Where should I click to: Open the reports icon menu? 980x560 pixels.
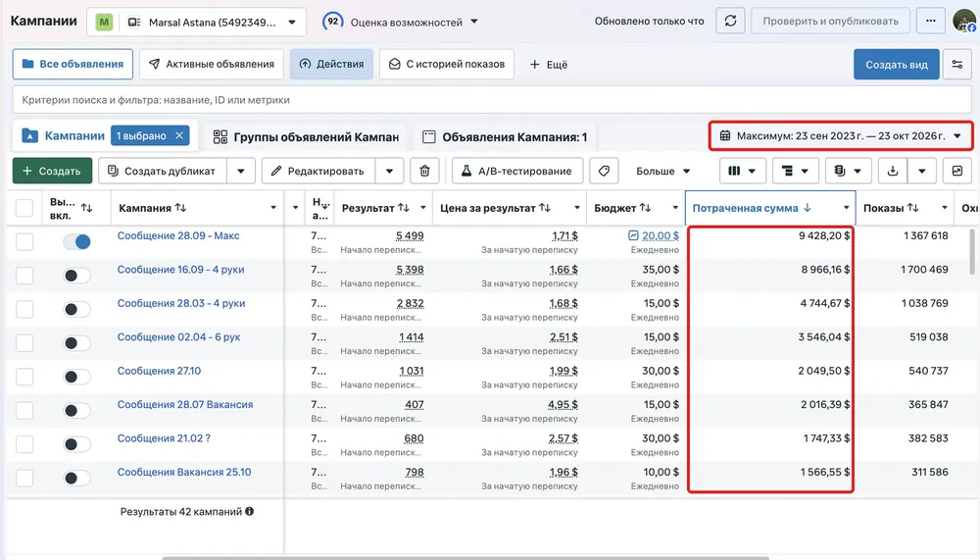click(848, 171)
